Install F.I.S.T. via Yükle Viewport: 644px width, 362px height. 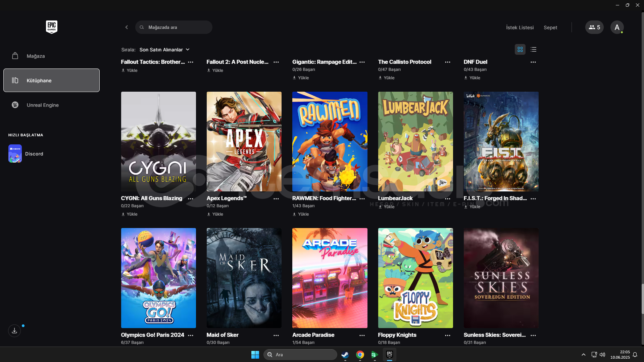point(472,207)
